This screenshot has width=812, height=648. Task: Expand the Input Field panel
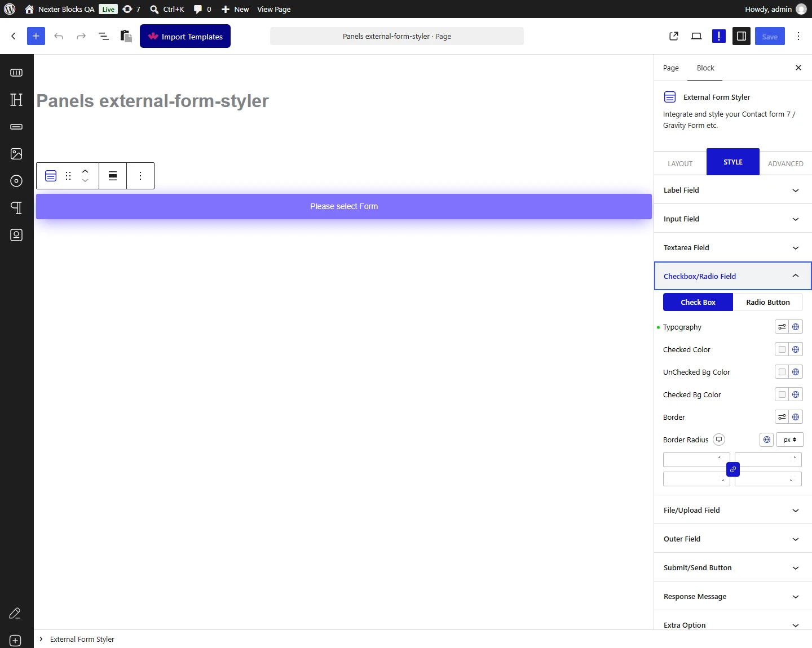click(x=733, y=219)
